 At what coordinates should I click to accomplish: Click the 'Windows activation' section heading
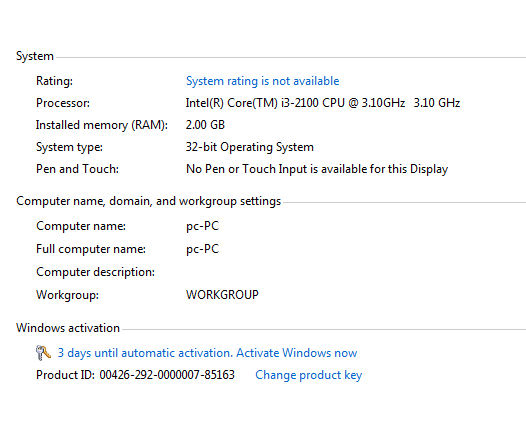click(x=68, y=328)
